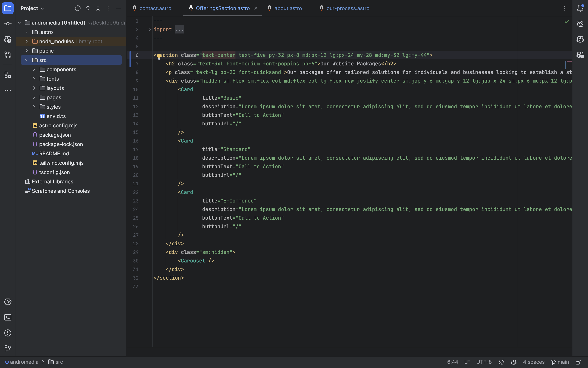Click the green inspections checkmark
Viewport: 588px width, 368px height.
(567, 22)
